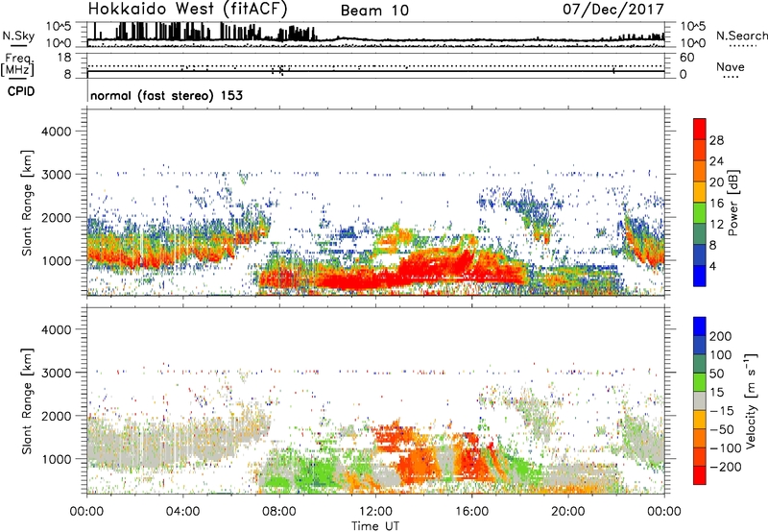Click the 'Velocity [m s-1]' colorbar label
768x532 pixels.
click(x=751, y=400)
